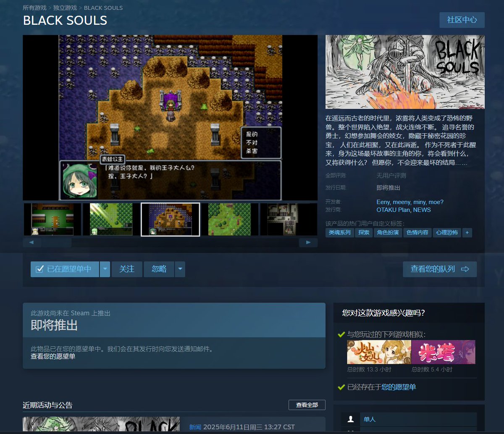
Task: Click the 关注 follow button
Action: click(127, 269)
